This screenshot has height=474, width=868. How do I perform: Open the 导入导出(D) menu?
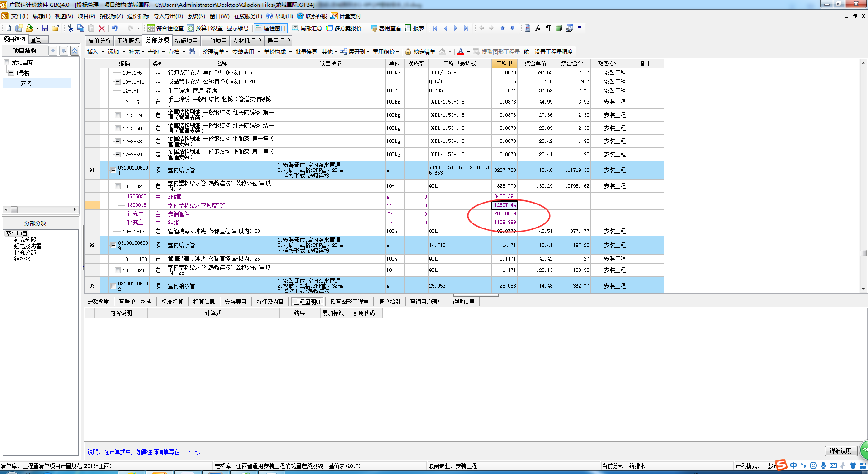tap(168, 16)
